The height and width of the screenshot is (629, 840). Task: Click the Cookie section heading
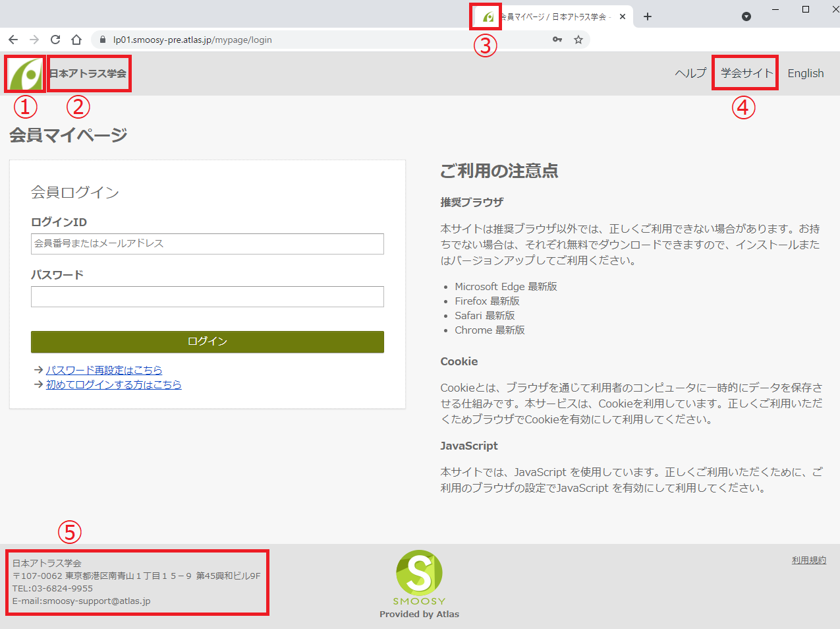459,361
